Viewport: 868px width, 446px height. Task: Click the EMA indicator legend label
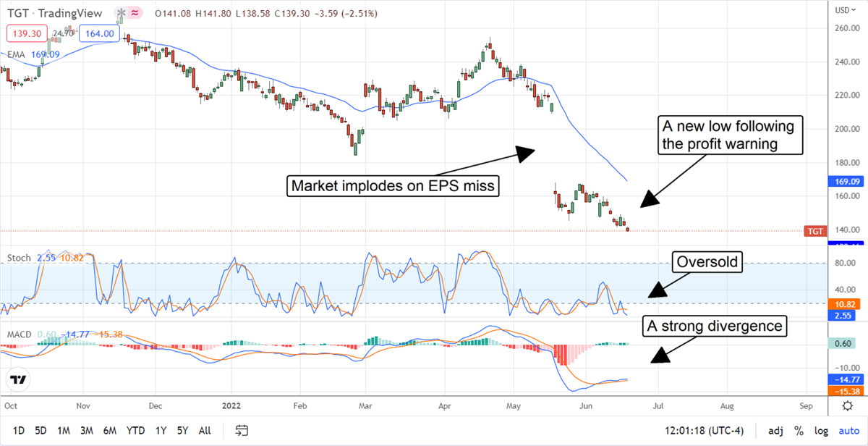(x=17, y=54)
